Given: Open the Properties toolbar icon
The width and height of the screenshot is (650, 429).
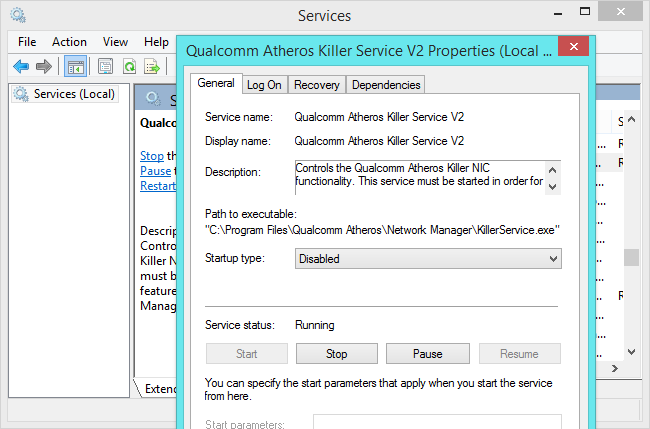Looking at the screenshot, I should pos(105,66).
